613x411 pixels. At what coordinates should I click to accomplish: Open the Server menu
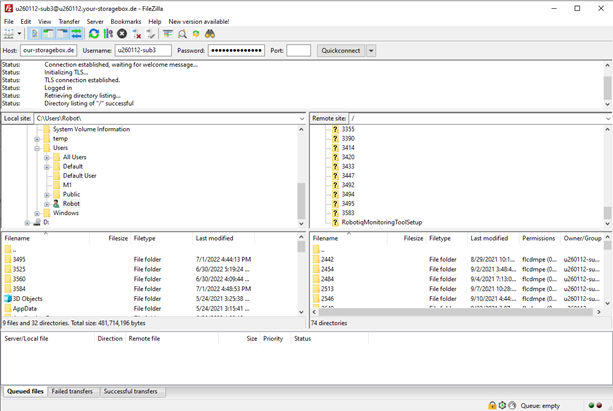point(95,22)
